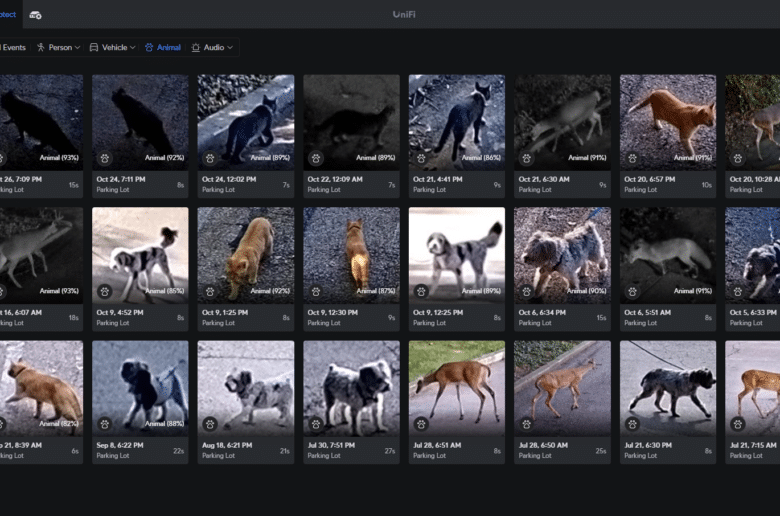Click the paw icon on Oct 20, 6:57 PM clip
This screenshot has width=780, height=516.
[632, 158]
